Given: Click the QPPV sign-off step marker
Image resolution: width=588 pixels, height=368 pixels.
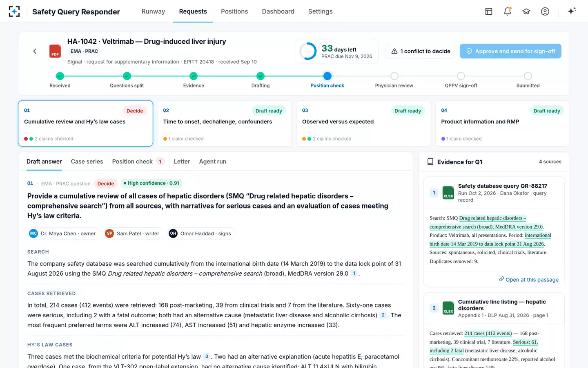Looking at the screenshot, I should pyautogui.click(x=461, y=76).
